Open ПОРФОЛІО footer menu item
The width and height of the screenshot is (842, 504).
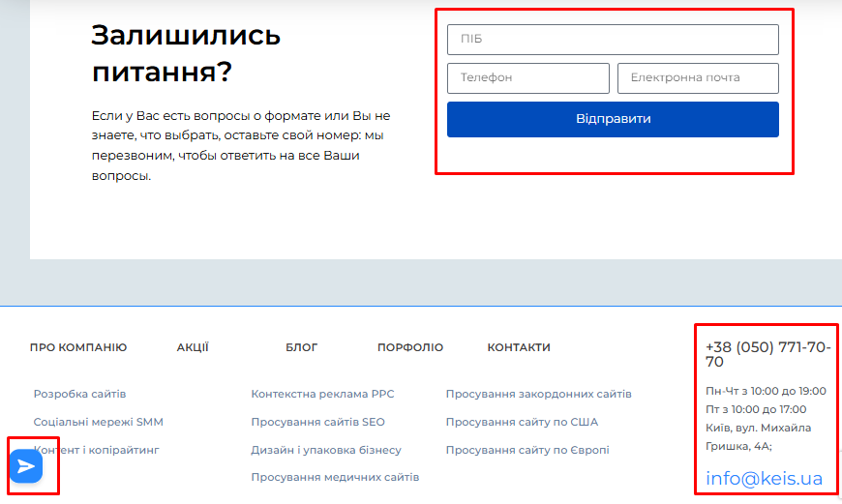point(410,347)
